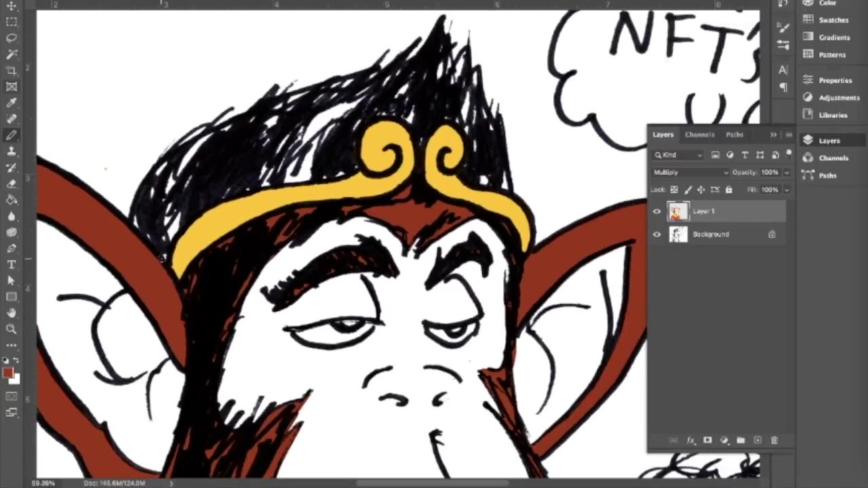Image resolution: width=868 pixels, height=488 pixels.
Task: Click the Fill value field
Action: (770, 190)
